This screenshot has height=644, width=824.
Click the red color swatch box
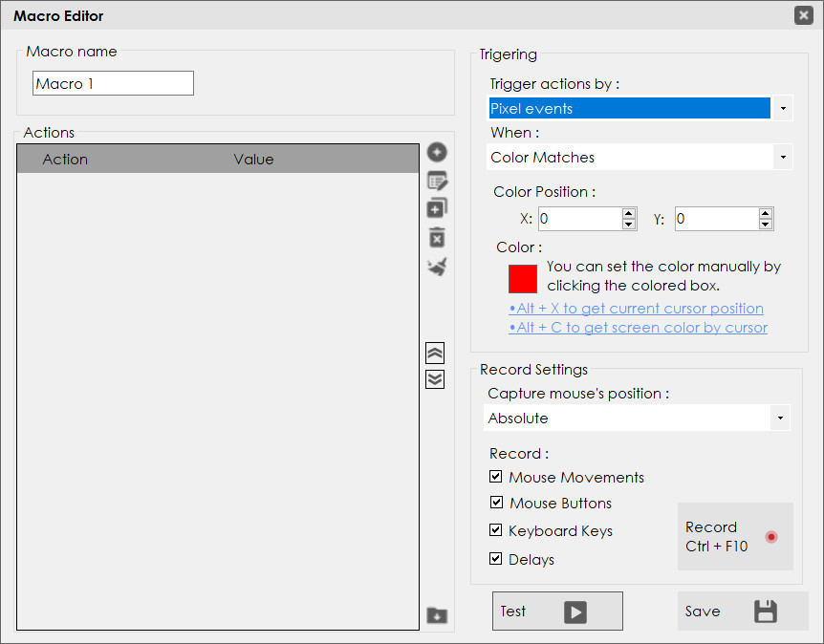point(523,279)
